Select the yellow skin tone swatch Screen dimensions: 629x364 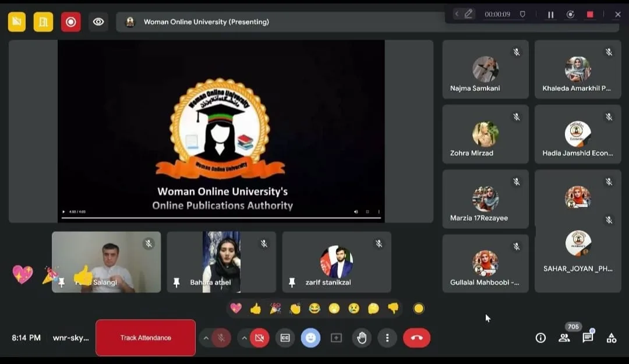pyautogui.click(x=419, y=309)
